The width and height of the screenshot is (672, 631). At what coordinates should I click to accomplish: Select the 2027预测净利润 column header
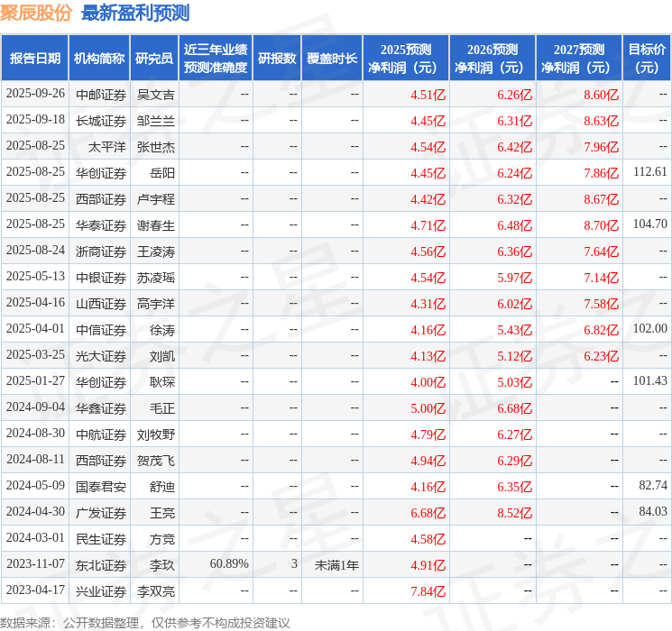tap(578, 59)
